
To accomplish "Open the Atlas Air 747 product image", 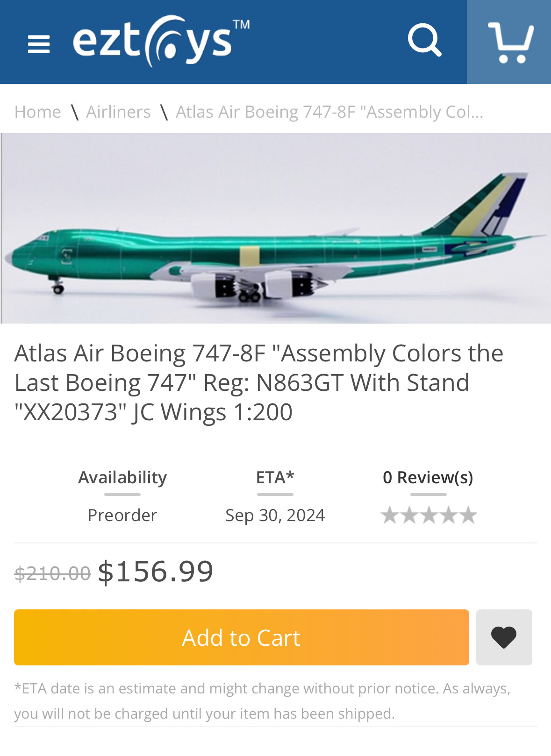I will click(276, 228).
